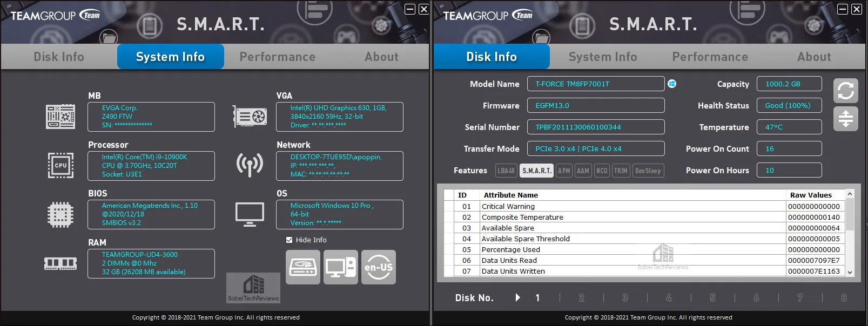Screen dimensions: 868x326
Task: Select disk number 5
Action: pyautogui.click(x=712, y=297)
